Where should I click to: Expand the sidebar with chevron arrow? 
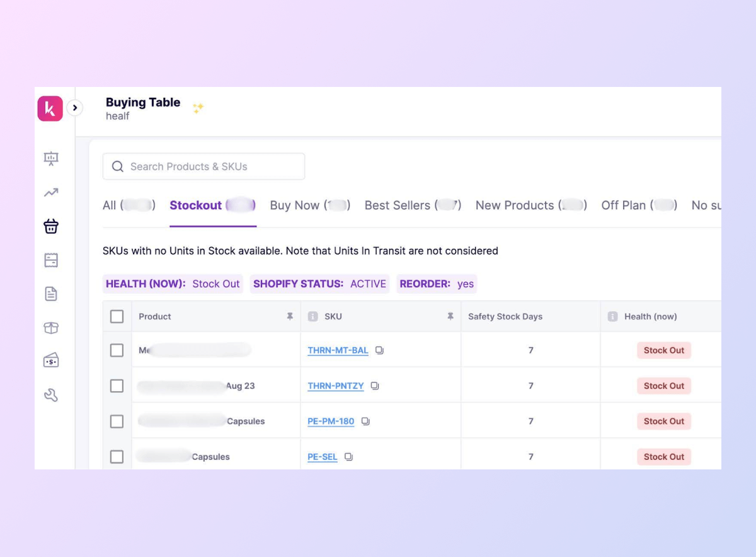(x=75, y=108)
